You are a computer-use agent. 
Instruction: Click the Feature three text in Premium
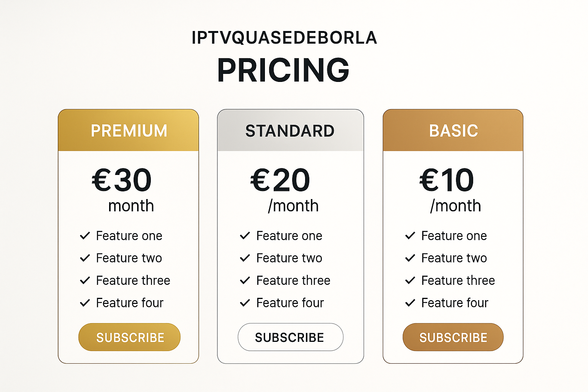coord(133,281)
